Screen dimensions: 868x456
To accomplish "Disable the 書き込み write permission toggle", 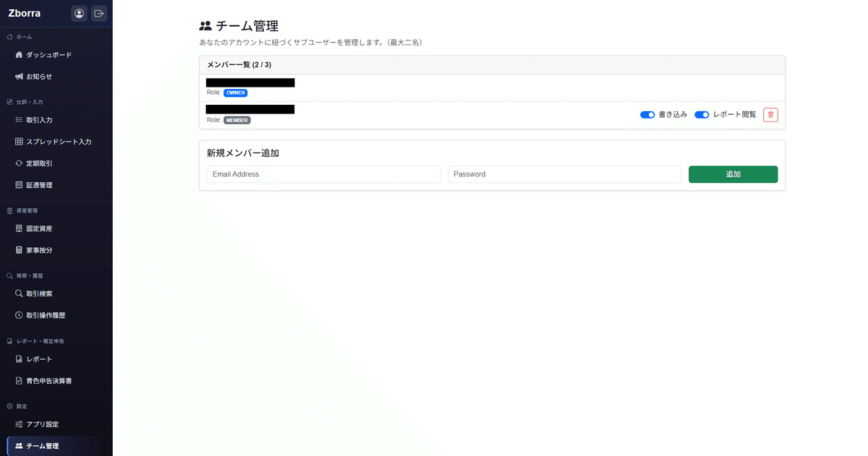I will pos(647,114).
